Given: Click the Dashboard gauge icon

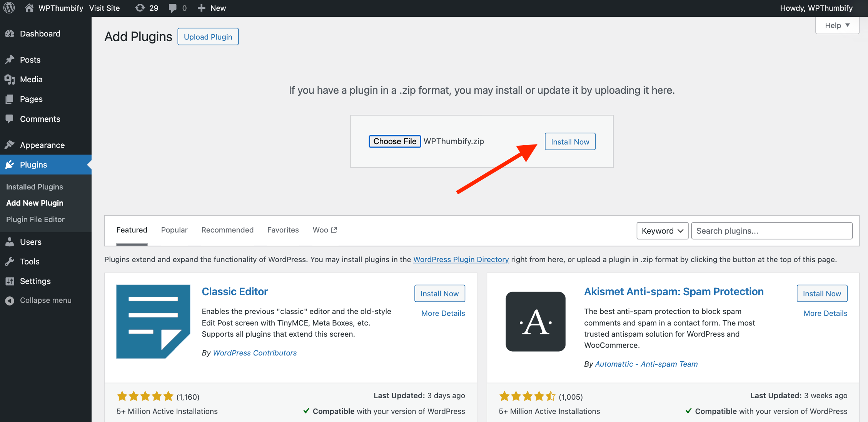Looking at the screenshot, I should 10,34.
